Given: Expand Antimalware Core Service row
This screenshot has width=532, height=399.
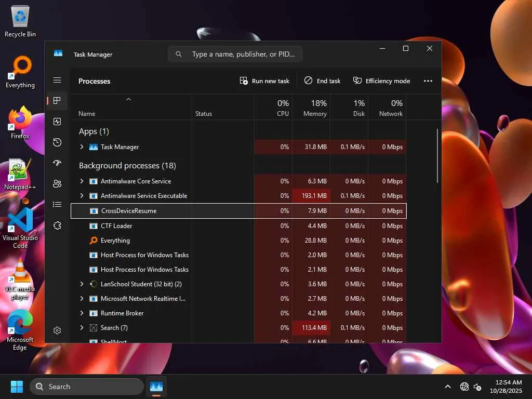Looking at the screenshot, I should [x=82, y=181].
